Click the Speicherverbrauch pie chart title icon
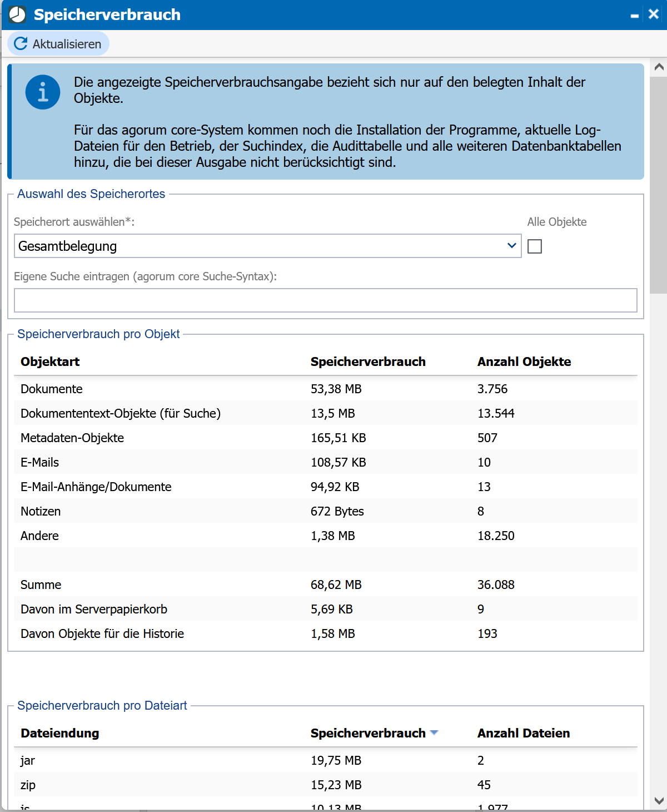 pos(17,14)
